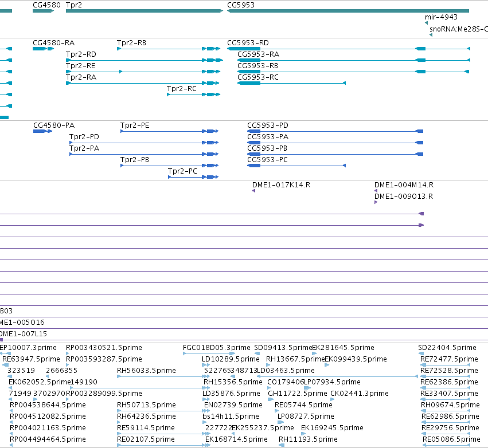This screenshot has height=448, width=488.
Task: Click the EST label RE05744.5prime
Action: click(303, 405)
